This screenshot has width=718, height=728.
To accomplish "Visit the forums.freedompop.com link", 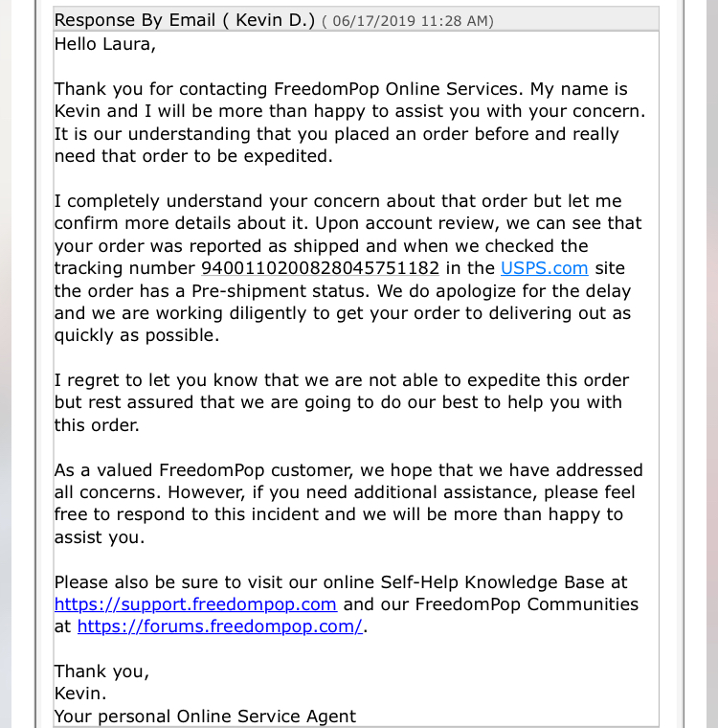I will coord(220,626).
